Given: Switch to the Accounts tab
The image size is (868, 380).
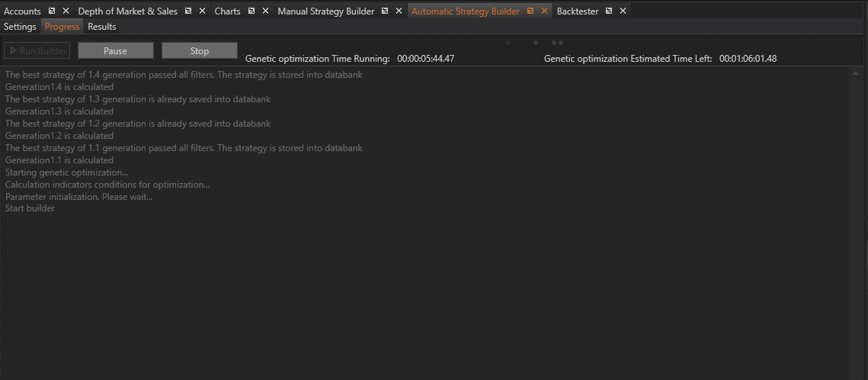Looking at the screenshot, I should (22, 11).
